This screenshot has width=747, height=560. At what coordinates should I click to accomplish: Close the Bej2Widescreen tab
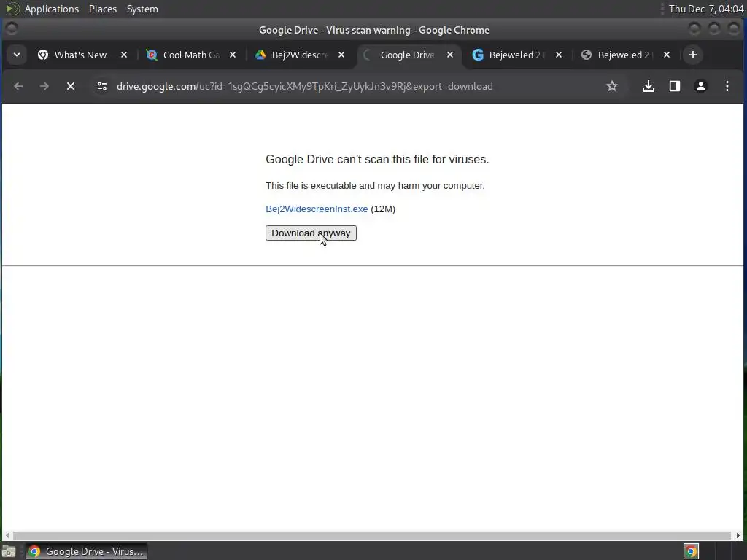(x=341, y=55)
